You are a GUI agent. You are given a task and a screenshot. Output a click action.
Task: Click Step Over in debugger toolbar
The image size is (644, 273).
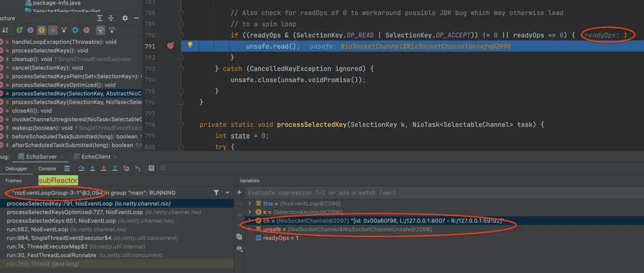coord(81,168)
